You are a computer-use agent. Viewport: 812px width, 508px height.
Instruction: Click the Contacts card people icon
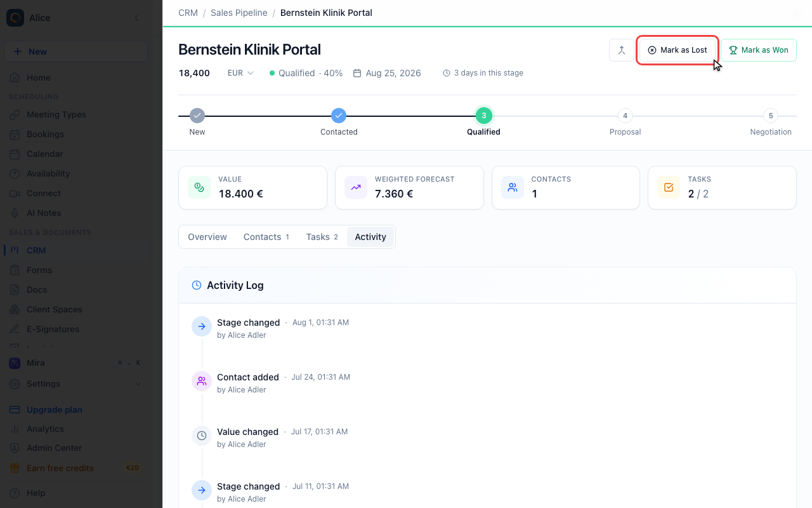click(x=513, y=187)
